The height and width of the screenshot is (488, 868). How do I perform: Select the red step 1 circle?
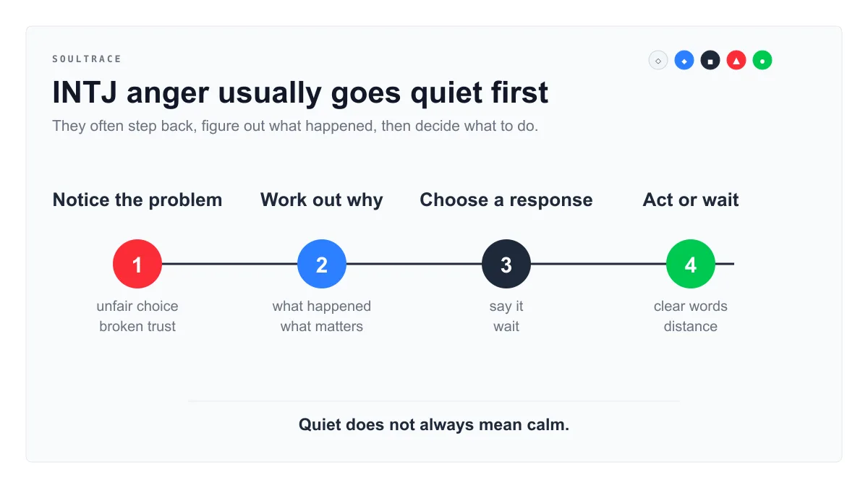[137, 264]
